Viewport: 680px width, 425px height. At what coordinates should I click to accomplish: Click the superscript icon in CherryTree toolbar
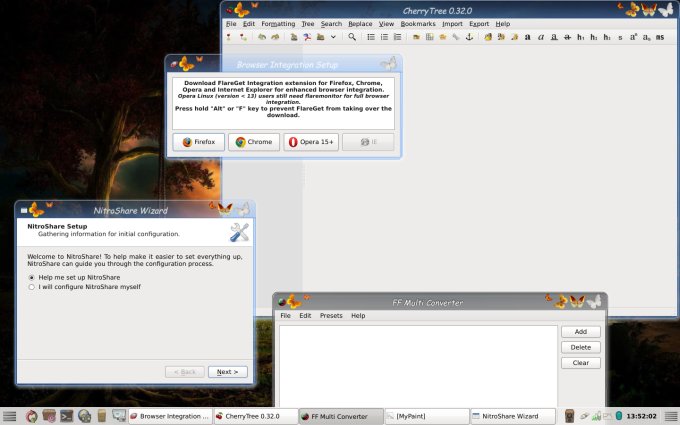tap(633, 37)
